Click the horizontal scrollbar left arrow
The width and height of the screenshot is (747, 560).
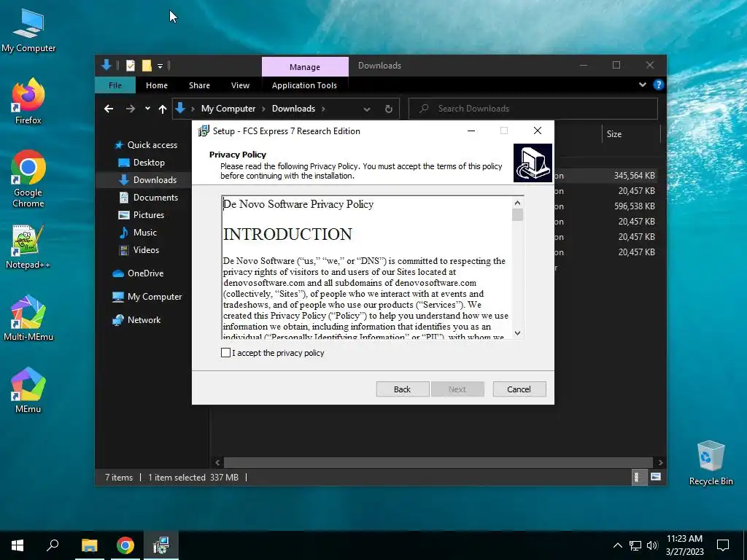click(217, 462)
